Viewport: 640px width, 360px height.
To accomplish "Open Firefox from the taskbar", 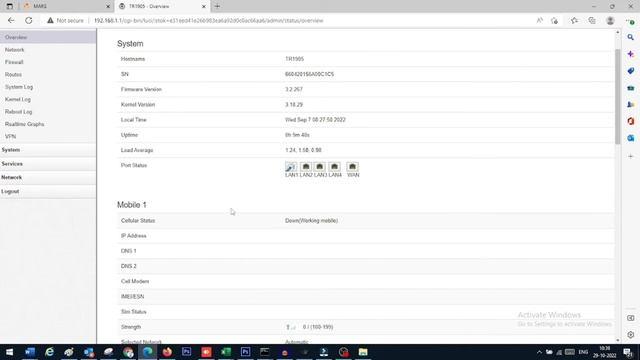I will [x=167, y=352].
